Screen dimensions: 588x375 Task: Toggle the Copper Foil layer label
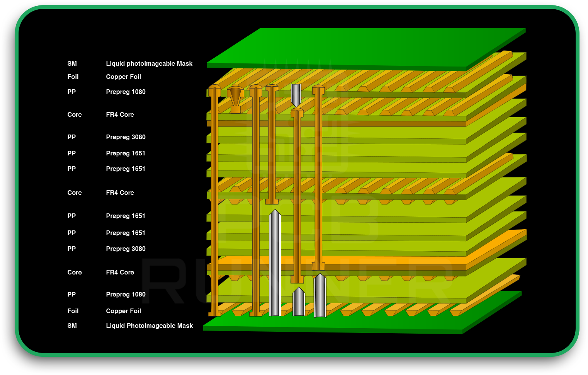[124, 77]
